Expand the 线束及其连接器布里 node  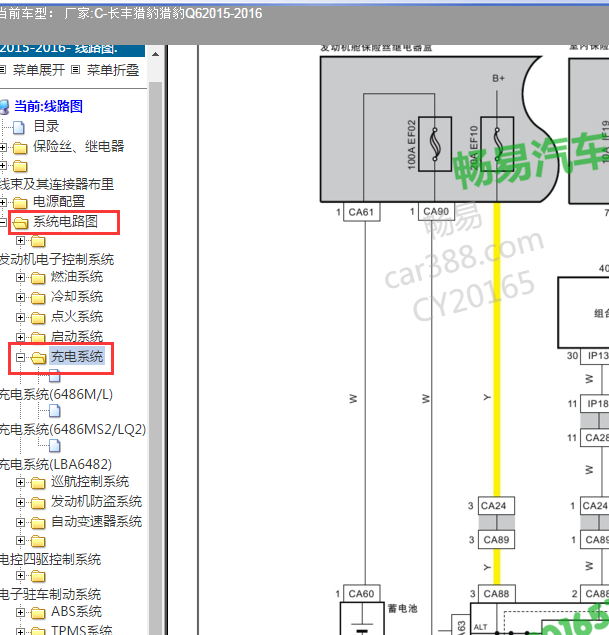pyautogui.click(x=3, y=166)
